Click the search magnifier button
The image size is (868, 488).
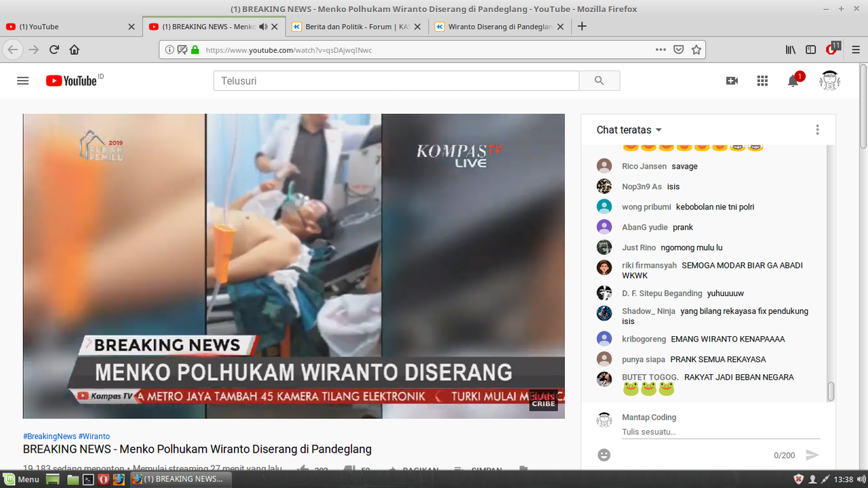pyautogui.click(x=599, y=80)
